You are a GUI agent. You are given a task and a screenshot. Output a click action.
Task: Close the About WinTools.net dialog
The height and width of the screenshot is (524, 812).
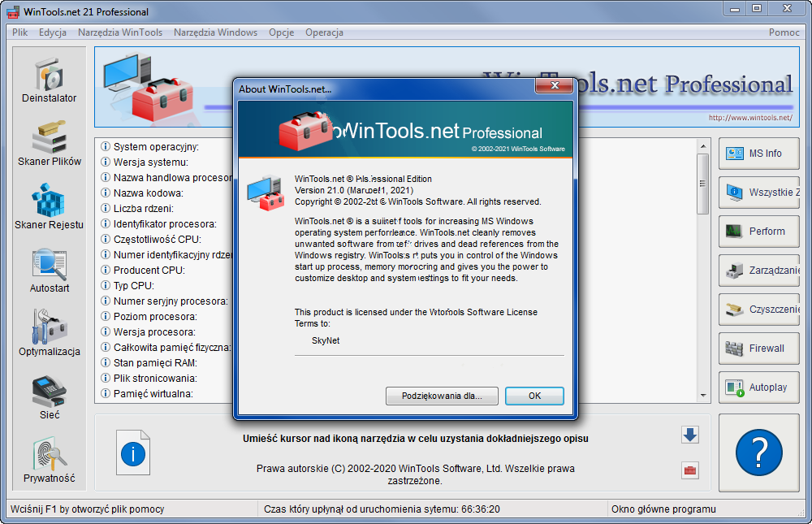554,85
